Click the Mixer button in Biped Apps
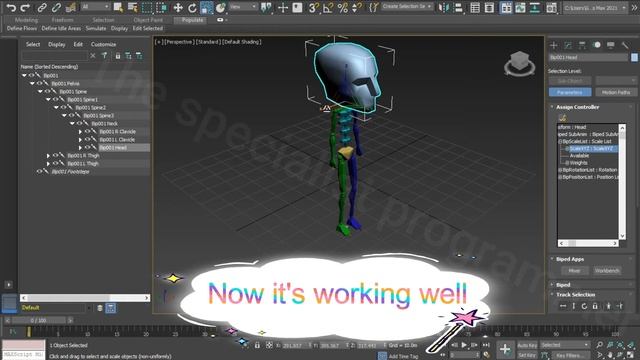 pos(574,271)
